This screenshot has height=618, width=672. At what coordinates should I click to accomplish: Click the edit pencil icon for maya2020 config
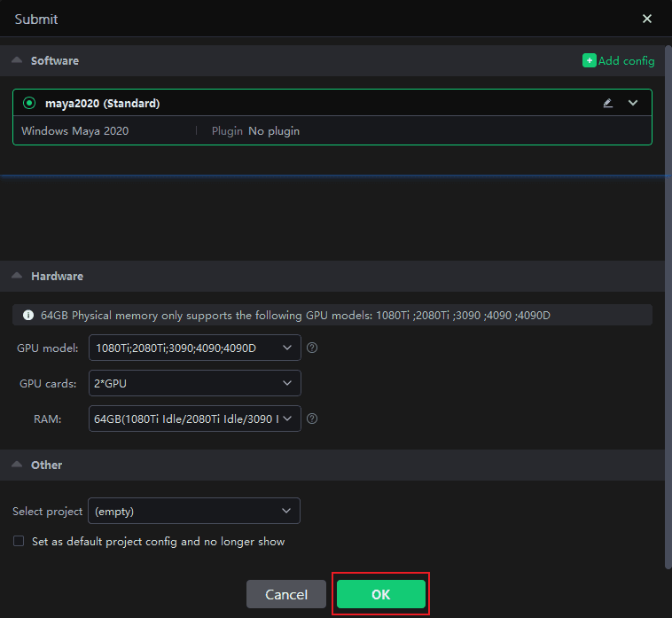point(607,103)
